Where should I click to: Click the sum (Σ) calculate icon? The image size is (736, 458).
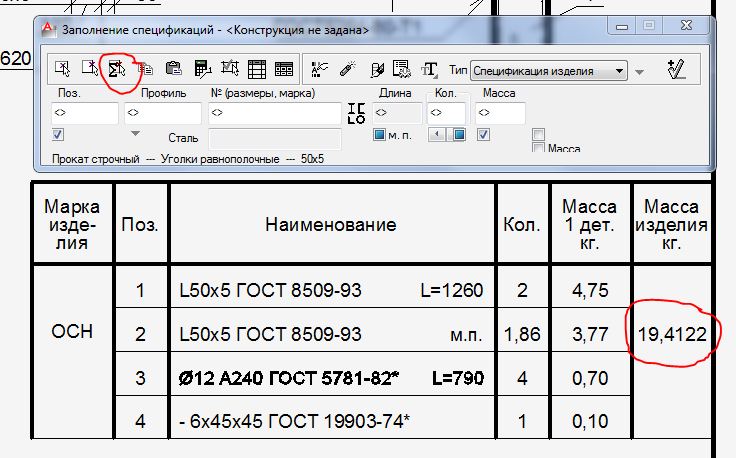coord(116,69)
